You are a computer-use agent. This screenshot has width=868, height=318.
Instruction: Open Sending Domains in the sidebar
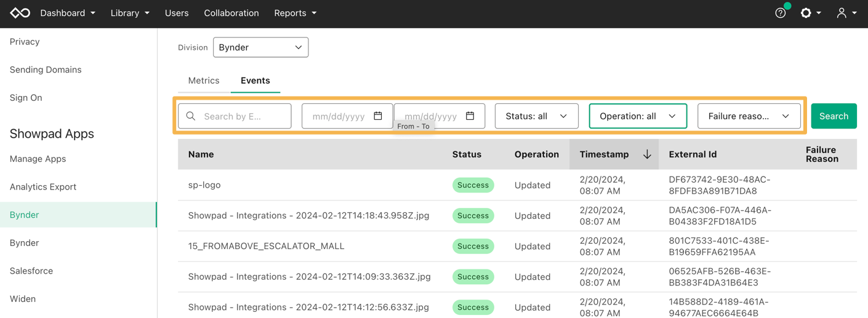pos(46,70)
